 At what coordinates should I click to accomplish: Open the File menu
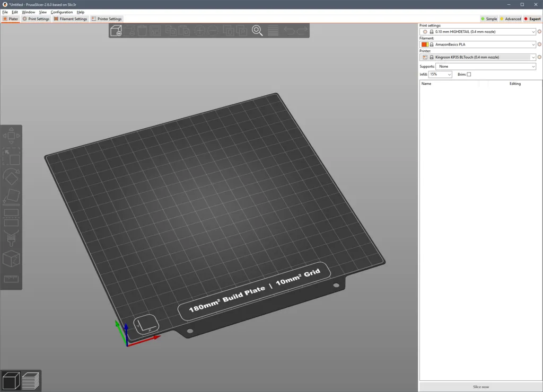click(5, 12)
